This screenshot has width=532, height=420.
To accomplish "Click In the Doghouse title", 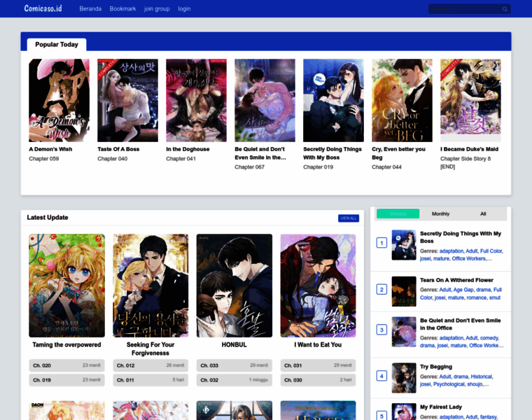I will [x=188, y=149].
